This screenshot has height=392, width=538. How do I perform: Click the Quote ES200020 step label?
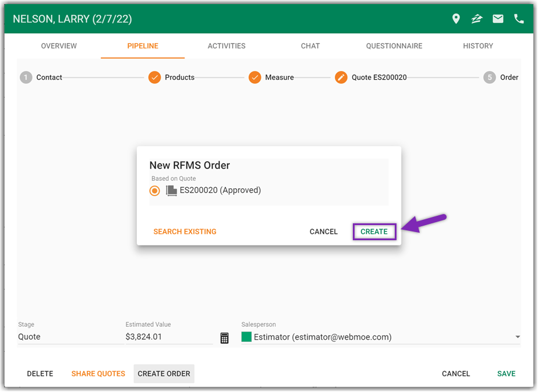pyautogui.click(x=379, y=77)
